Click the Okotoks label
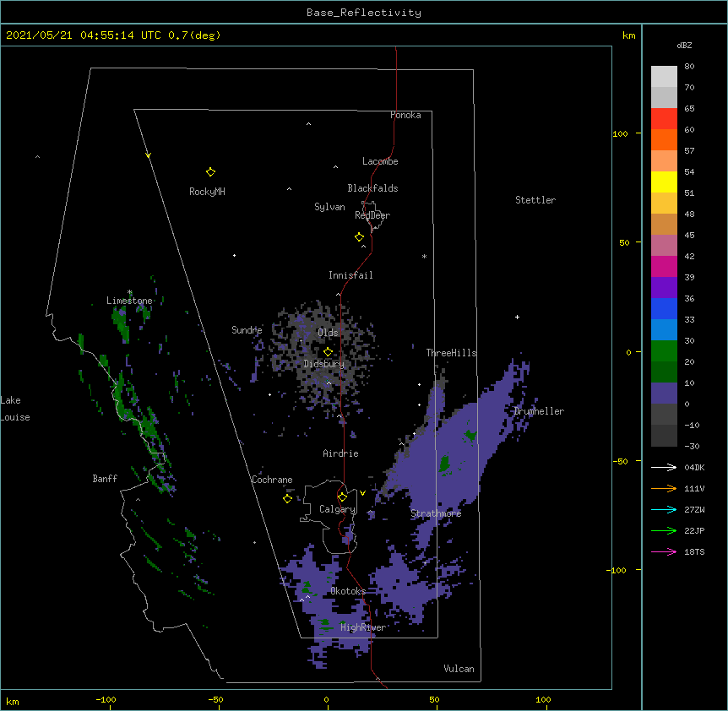 [348, 591]
